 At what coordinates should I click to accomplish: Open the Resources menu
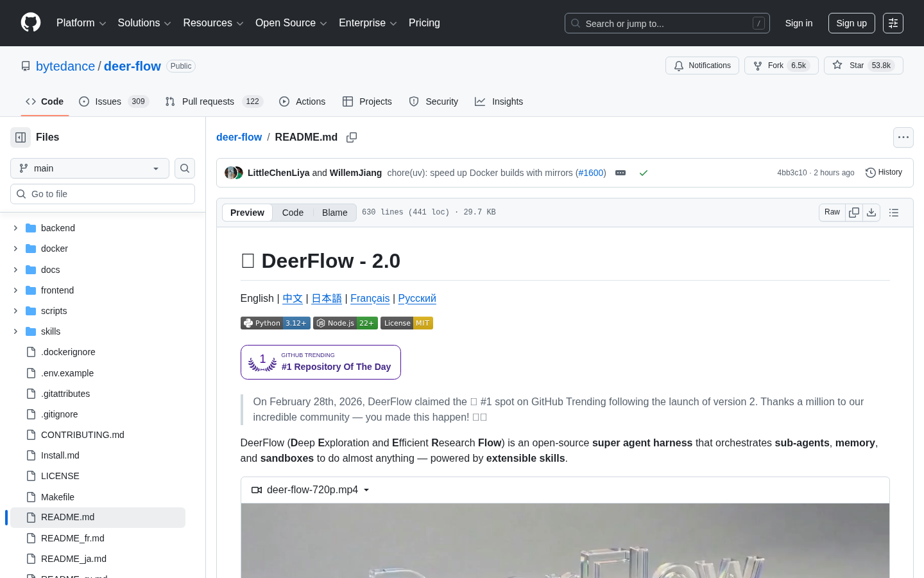click(x=213, y=23)
